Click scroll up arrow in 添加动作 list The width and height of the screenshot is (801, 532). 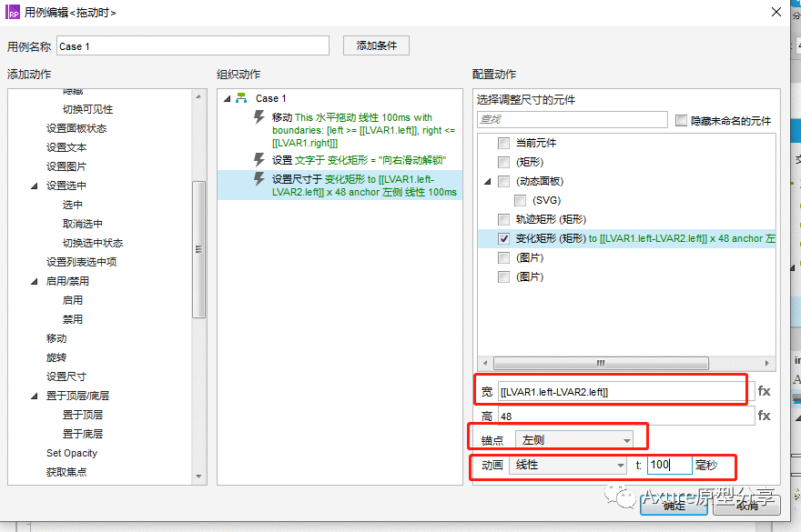(x=198, y=96)
